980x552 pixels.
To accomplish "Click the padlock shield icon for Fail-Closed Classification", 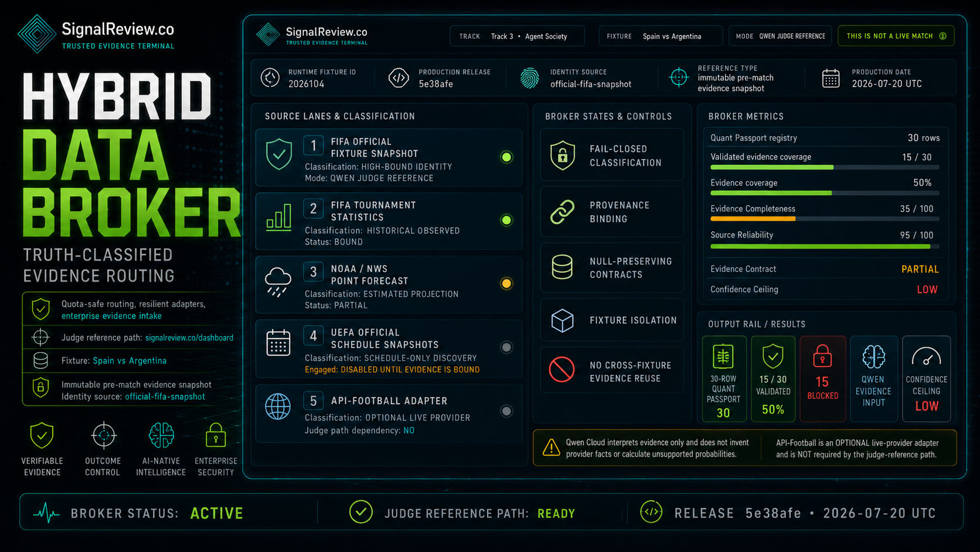I will click(563, 155).
